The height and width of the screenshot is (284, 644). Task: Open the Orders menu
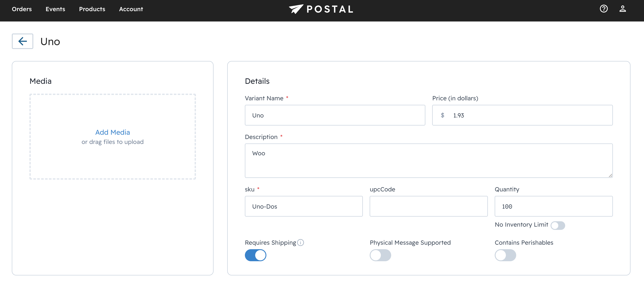tap(22, 9)
